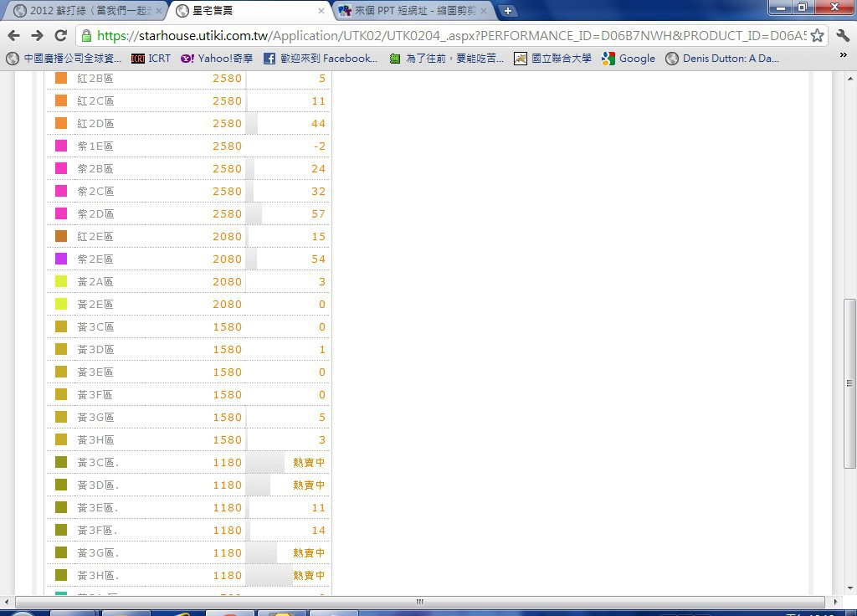The image size is (857, 616).
Task: Click the olive swatch for 黃3E區.
Action: (x=61, y=507)
